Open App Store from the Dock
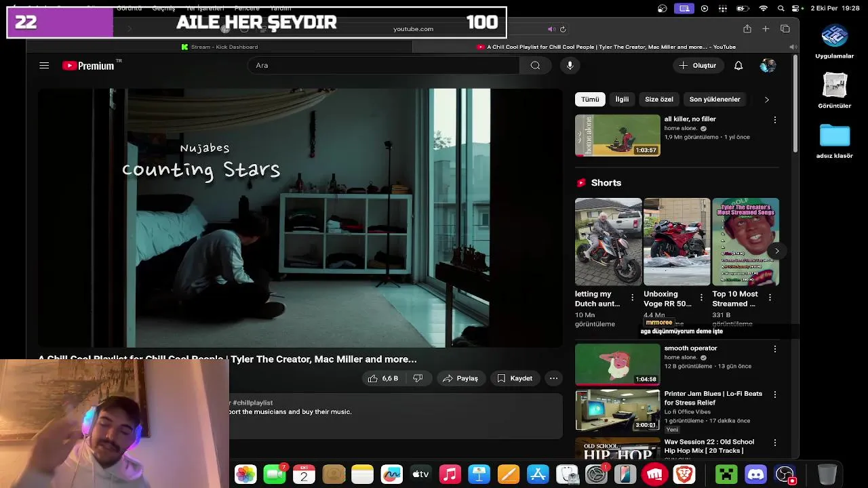868x488 pixels. [538, 474]
